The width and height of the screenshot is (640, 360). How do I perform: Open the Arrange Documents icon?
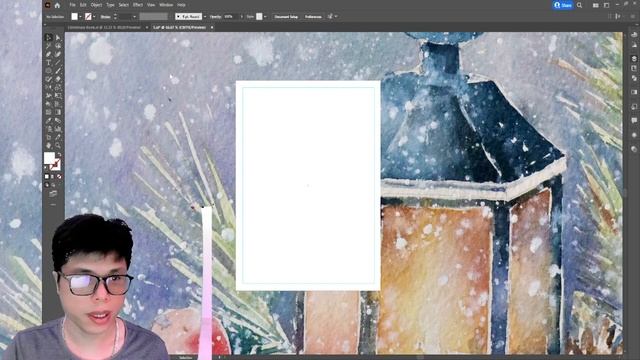click(596, 5)
